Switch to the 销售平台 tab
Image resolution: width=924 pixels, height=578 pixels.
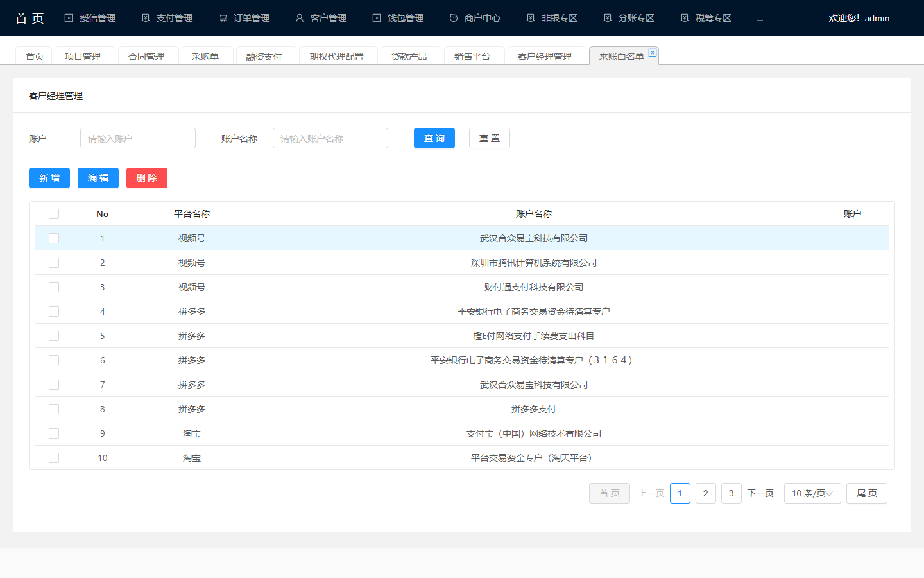(x=474, y=56)
